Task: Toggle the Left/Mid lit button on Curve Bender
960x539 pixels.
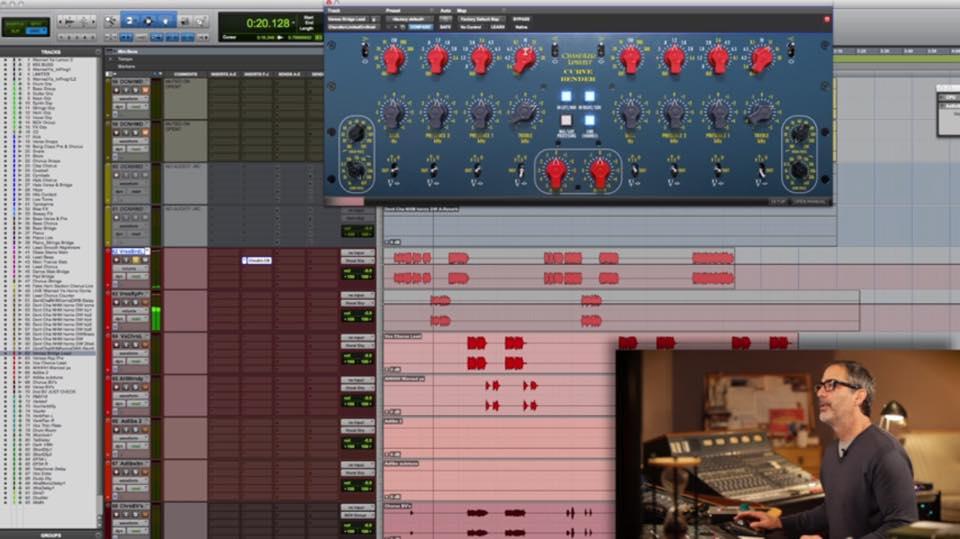Action: click(x=566, y=96)
